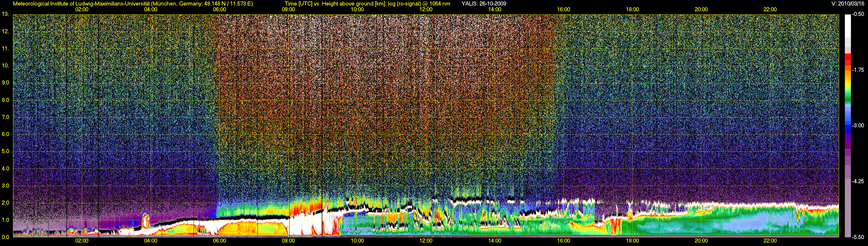Click the 08:00 label on the lower time axis

[x=288, y=241]
